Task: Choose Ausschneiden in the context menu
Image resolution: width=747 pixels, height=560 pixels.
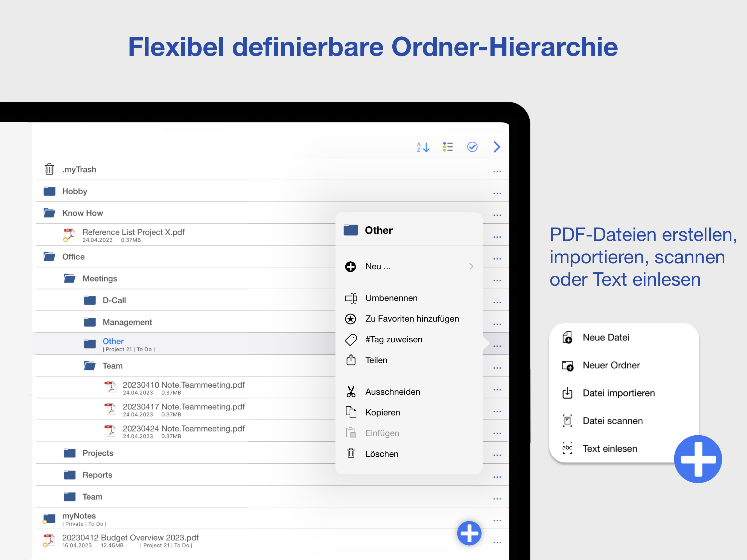Action: (409, 392)
